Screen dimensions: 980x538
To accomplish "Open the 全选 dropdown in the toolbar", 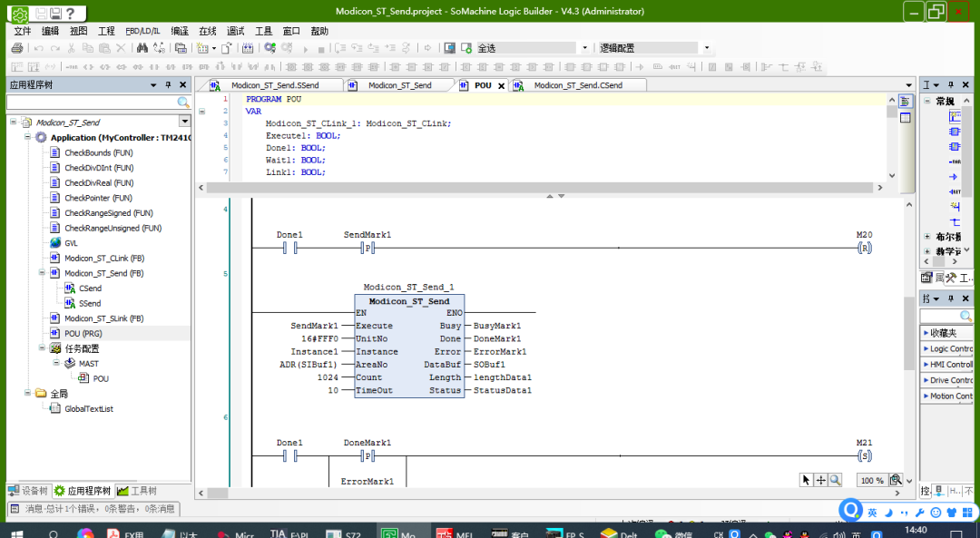I will 585,48.
